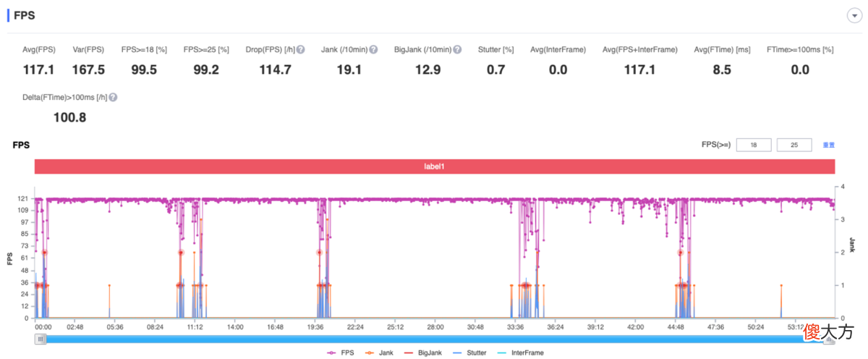Select the red label1 segment bar
This screenshot has width=868, height=359.
click(434, 166)
